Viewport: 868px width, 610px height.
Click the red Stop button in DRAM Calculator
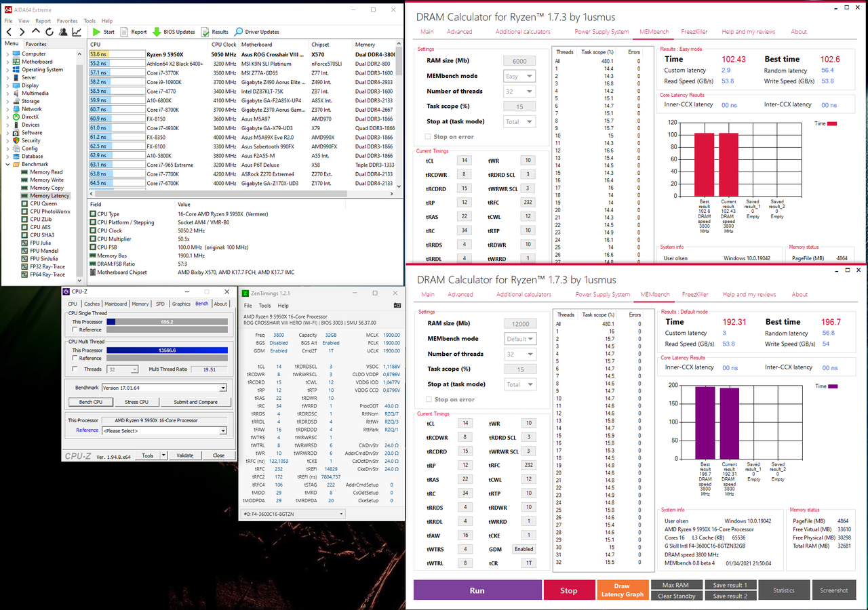[569, 590]
